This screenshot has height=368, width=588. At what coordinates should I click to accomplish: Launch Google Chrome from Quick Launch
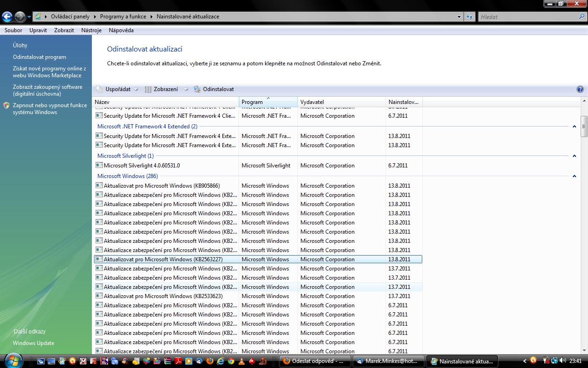[231, 362]
